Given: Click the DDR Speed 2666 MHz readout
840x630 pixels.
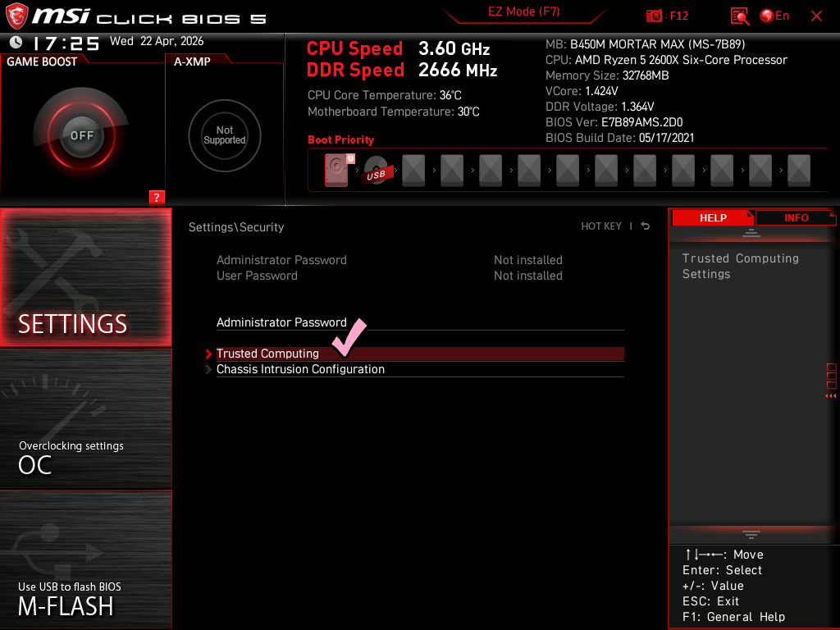Looking at the screenshot, I should (x=402, y=71).
